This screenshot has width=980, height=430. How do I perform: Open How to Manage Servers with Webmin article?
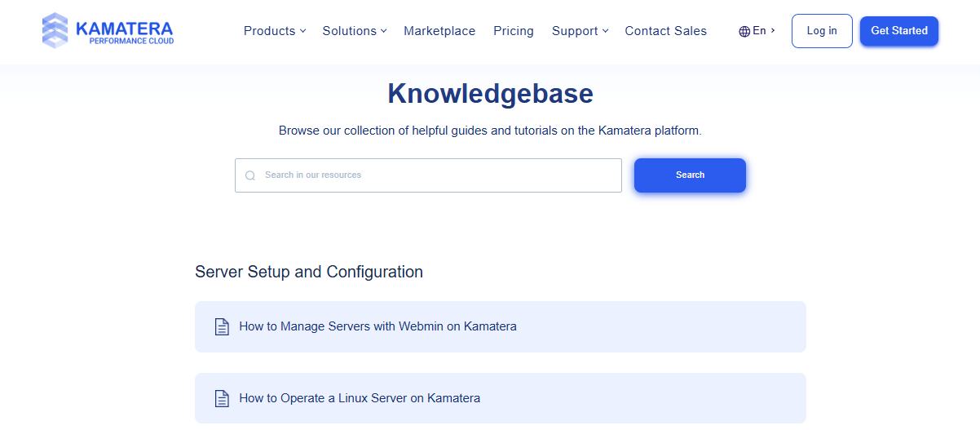point(501,326)
